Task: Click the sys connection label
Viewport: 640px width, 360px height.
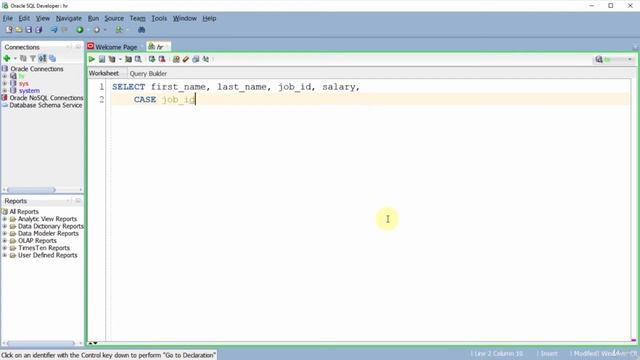Action: [24, 83]
